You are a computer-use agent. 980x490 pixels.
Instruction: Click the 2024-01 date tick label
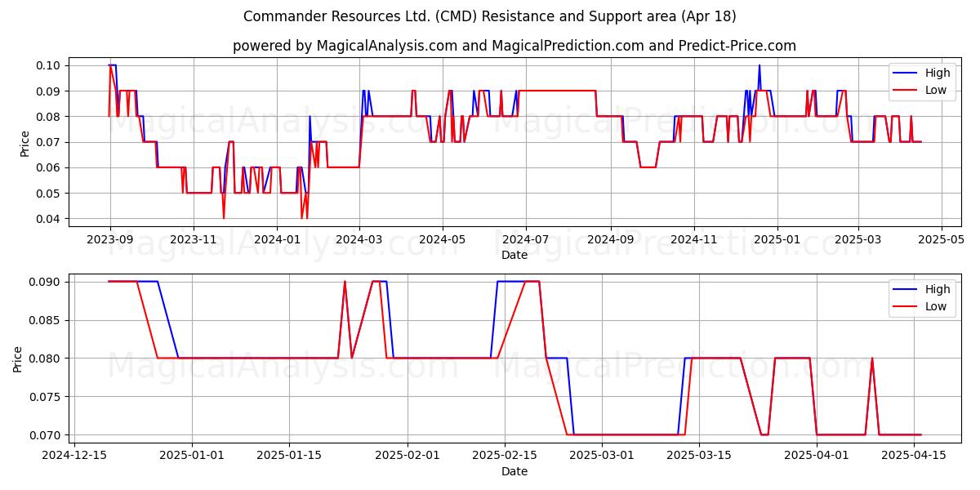tap(276, 239)
